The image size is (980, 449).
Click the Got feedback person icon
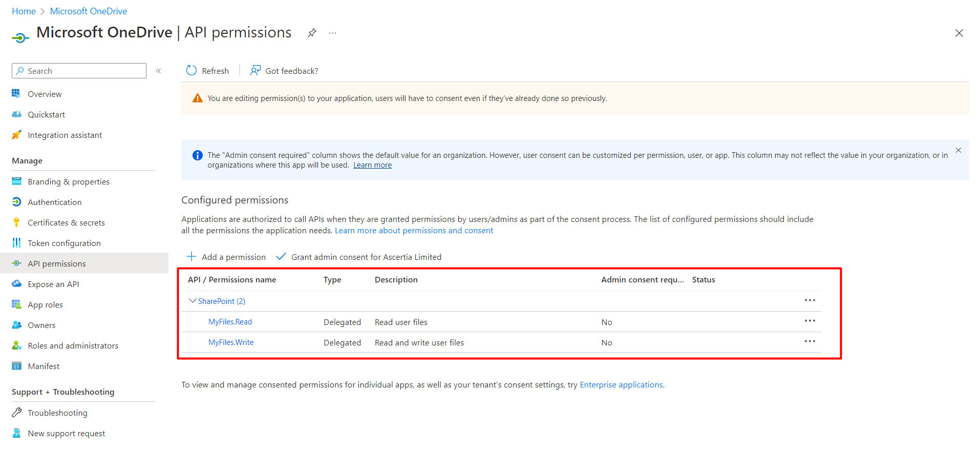click(255, 70)
